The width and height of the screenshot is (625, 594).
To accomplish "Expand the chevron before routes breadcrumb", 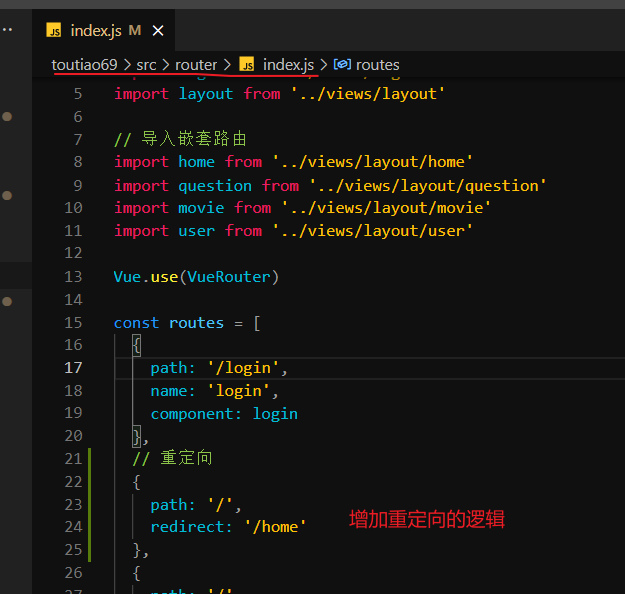I will coord(324,65).
